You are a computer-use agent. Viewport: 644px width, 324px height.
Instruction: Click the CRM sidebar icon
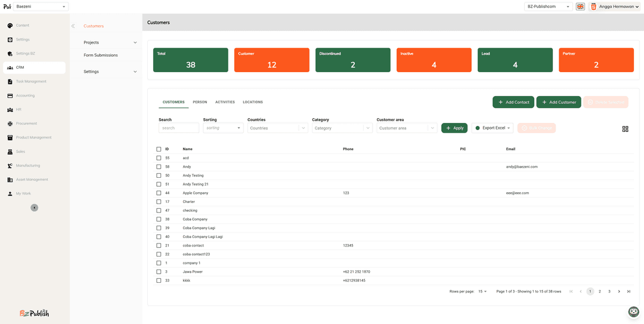[10, 67]
